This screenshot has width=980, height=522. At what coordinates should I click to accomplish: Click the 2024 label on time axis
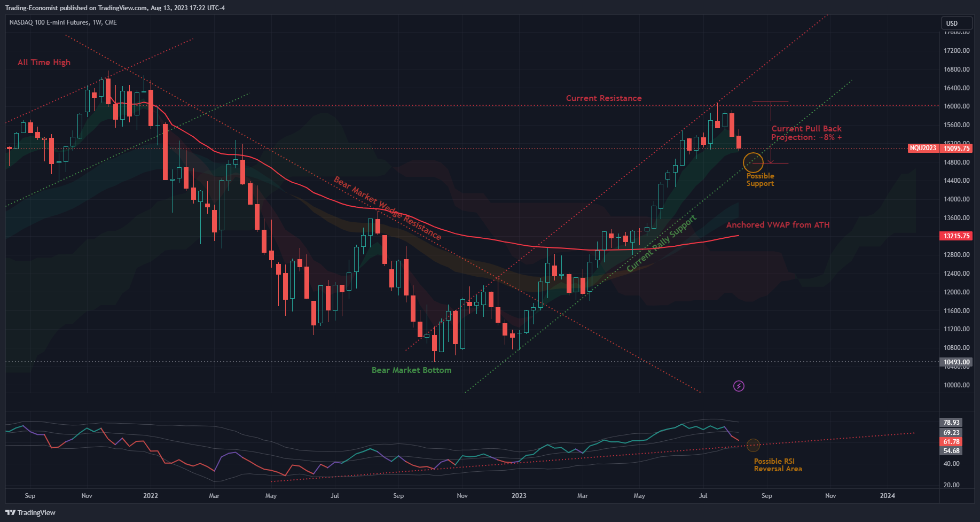coord(887,495)
